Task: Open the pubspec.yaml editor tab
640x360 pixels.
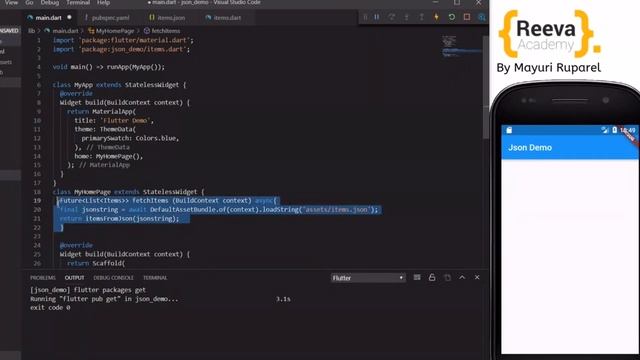Action: 110,18
